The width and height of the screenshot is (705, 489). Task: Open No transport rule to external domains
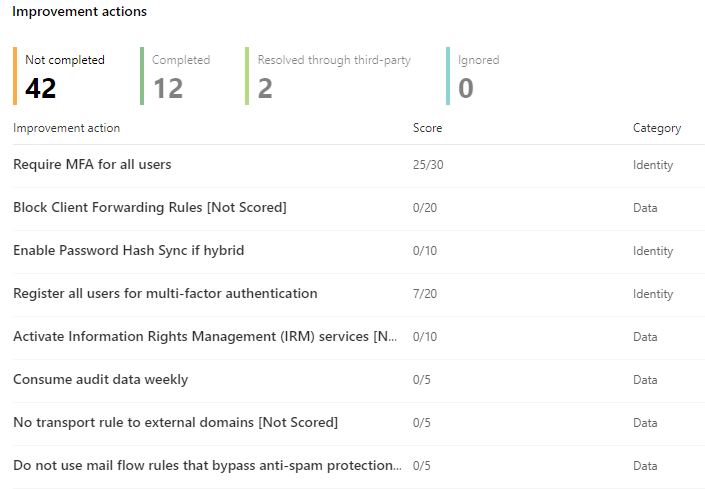click(175, 422)
